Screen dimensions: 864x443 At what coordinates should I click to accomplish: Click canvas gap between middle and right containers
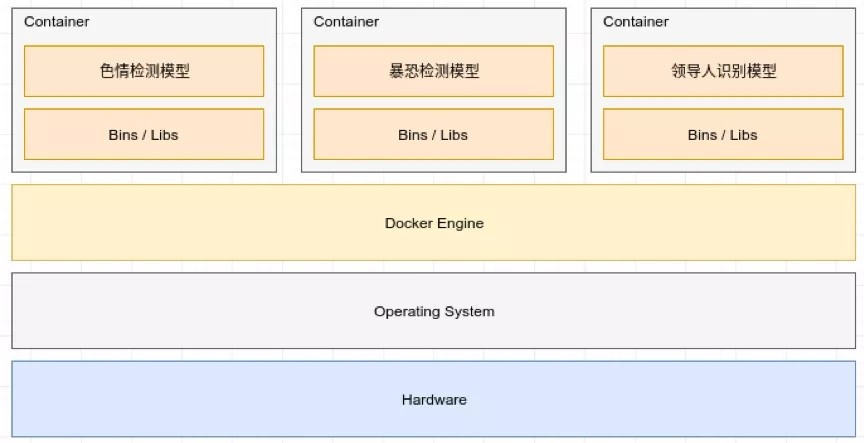tap(578, 90)
